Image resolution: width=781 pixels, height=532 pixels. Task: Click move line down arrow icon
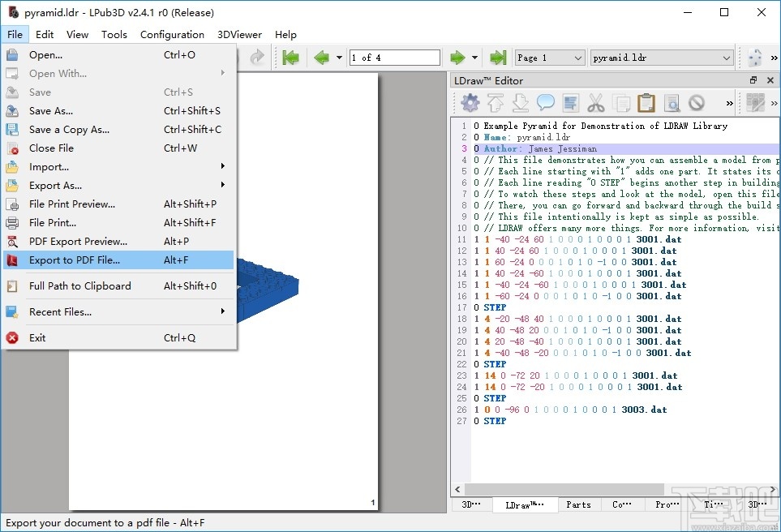tap(520, 103)
